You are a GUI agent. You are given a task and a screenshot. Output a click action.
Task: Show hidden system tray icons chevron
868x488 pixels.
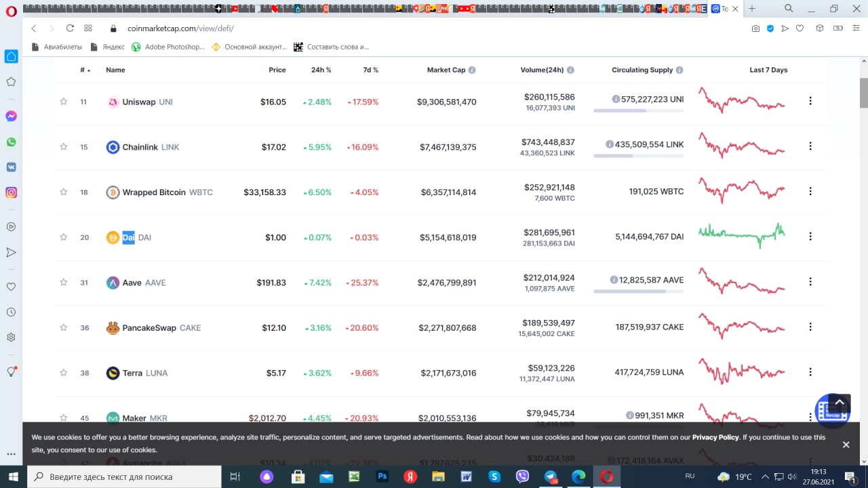coord(765,476)
